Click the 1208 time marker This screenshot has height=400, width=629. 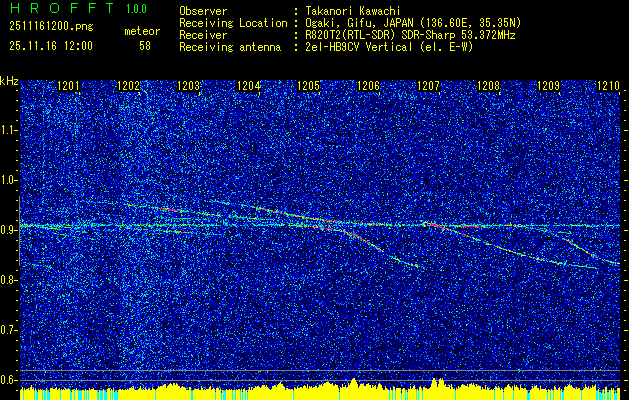pyautogui.click(x=489, y=85)
